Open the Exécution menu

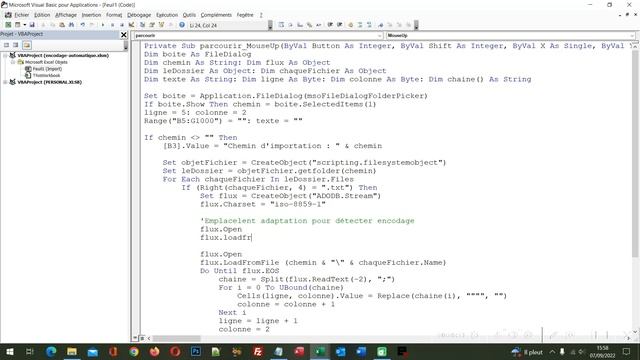(x=167, y=15)
